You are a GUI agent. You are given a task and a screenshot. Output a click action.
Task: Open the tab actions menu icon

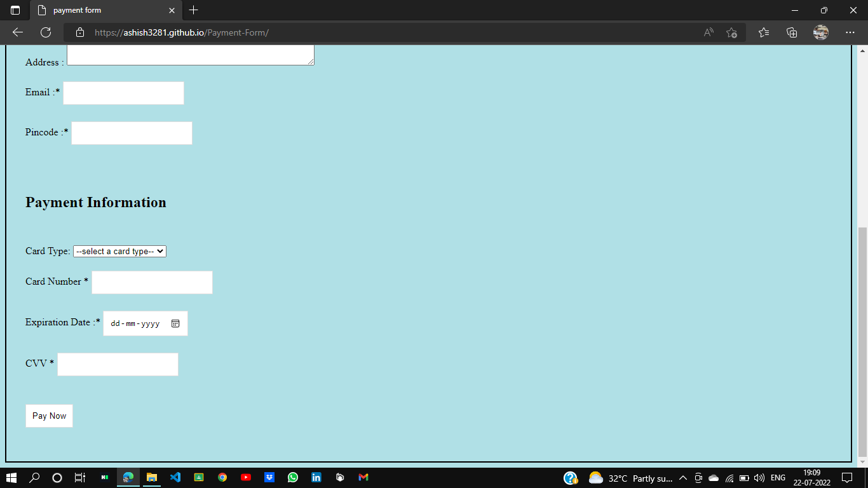click(x=15, y=10)
